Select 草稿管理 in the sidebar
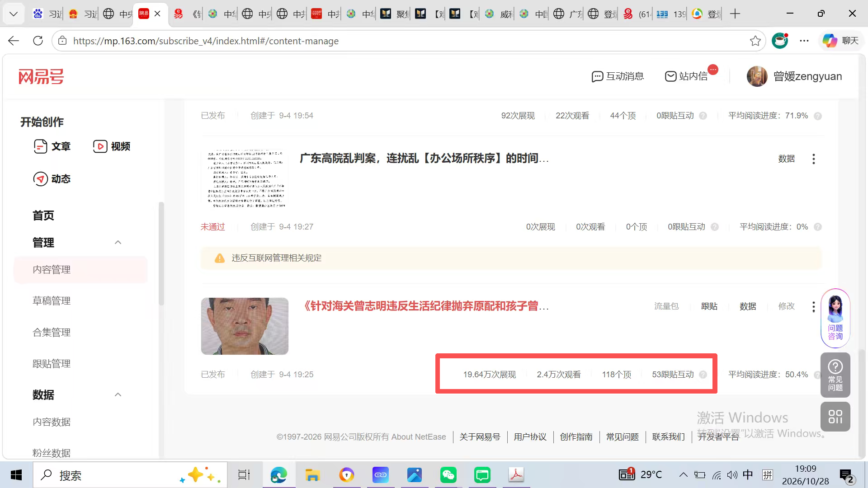This screenshot has width=868, height=488. [x=52, y=301]
